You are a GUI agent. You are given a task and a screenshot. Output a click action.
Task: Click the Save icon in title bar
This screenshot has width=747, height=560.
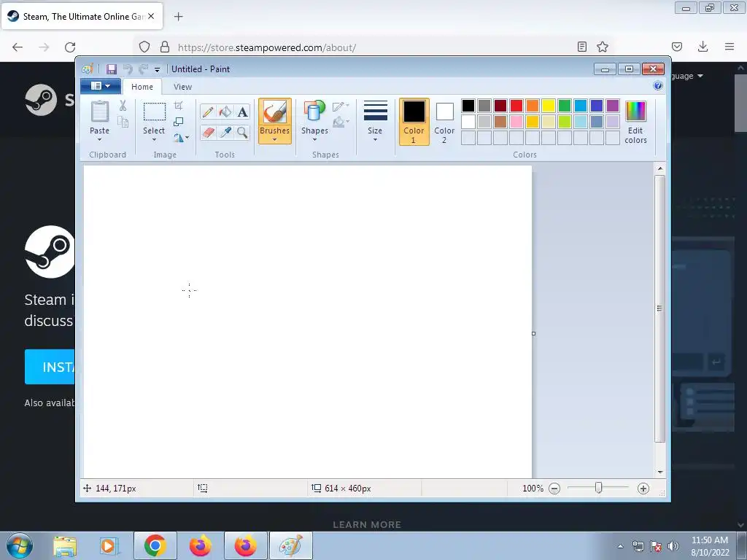112,69
